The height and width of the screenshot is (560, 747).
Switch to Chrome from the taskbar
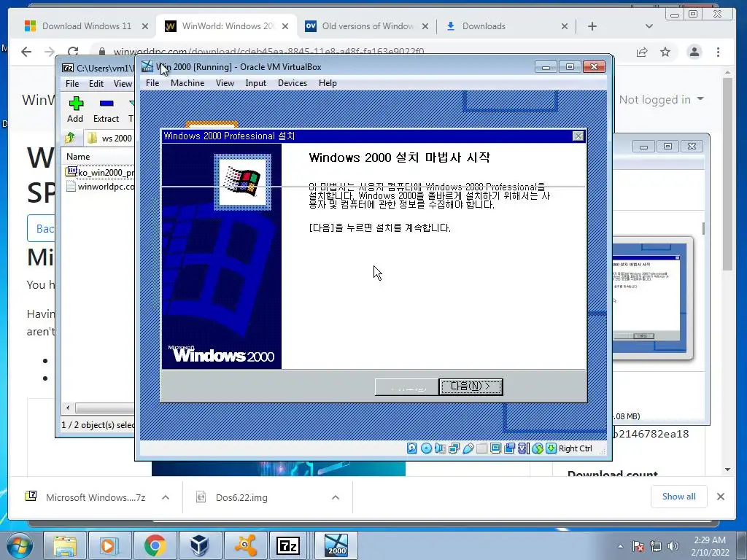[155, 545]
